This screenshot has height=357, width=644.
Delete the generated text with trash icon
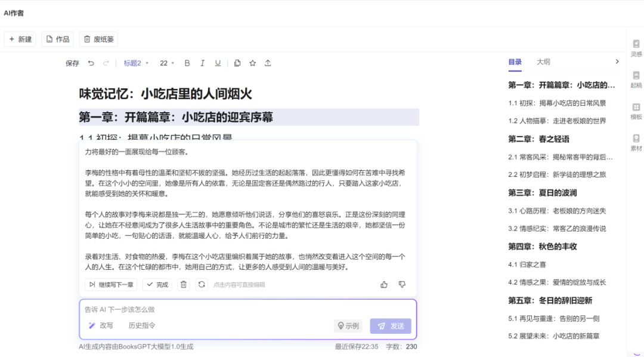click(184, 285)
